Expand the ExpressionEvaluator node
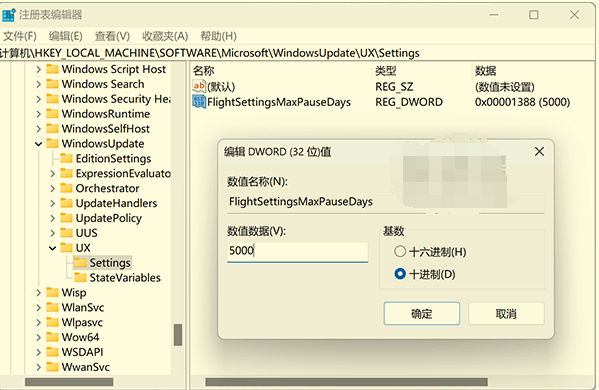Viewport: 599px width, 390px height. [x=52, y=174]
